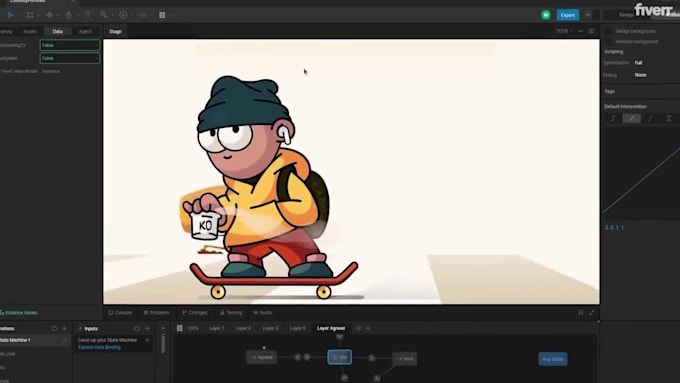Click the minus icon beside zoom level

pos(581,31)
